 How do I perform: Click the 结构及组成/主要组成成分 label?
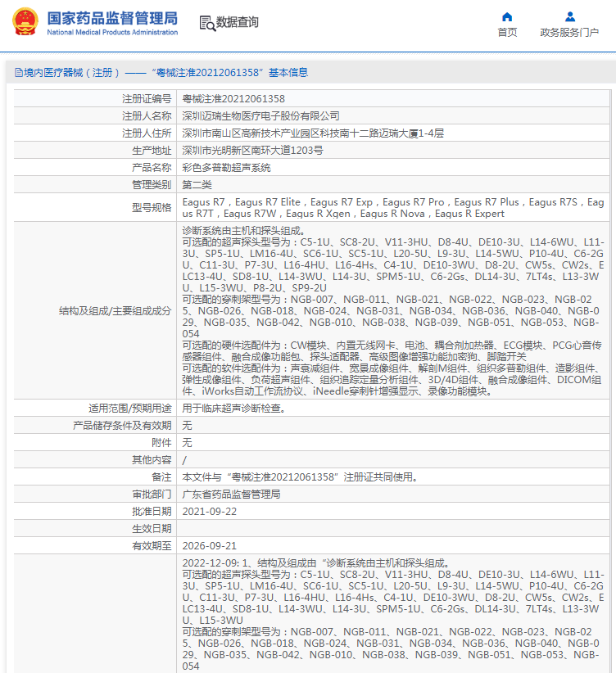[x=115, y=311]
